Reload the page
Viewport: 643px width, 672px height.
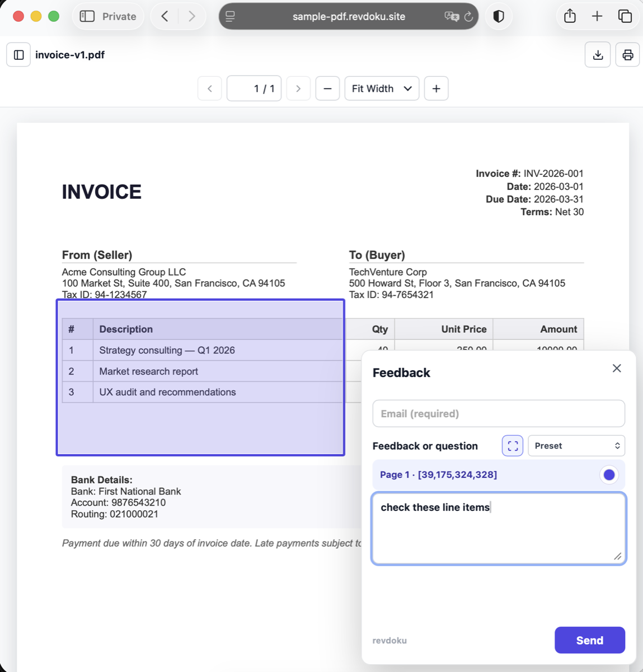click(x=469, y=16)
